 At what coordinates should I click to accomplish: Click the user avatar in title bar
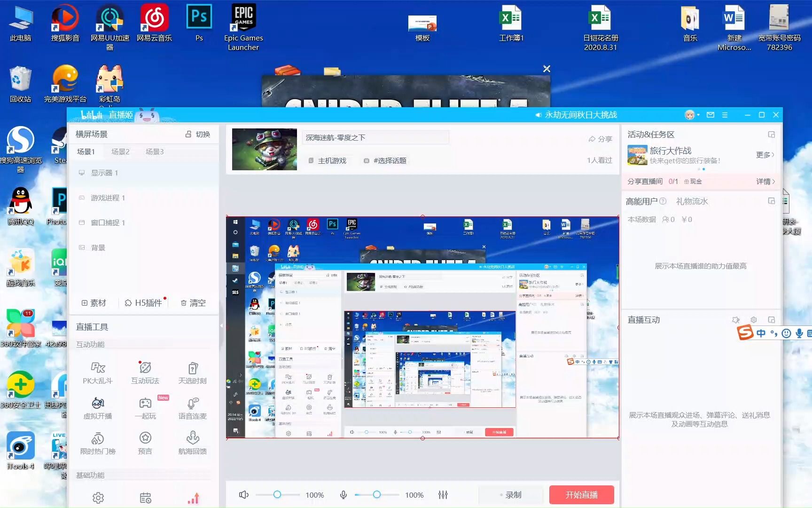click(689, 115)
